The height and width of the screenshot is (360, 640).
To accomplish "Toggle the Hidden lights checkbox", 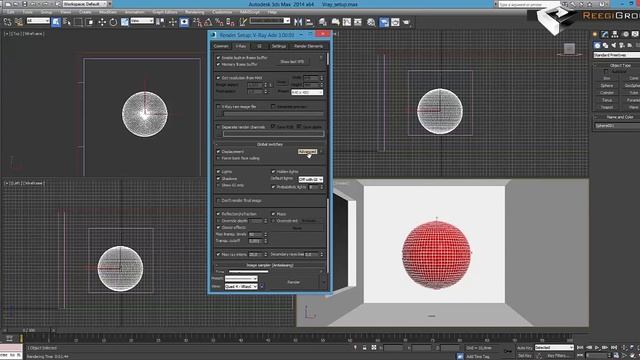I will 273,172.
